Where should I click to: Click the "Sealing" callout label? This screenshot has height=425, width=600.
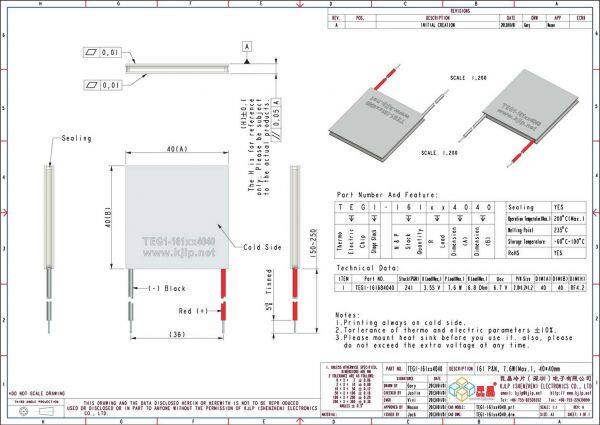tap(77, 138)
